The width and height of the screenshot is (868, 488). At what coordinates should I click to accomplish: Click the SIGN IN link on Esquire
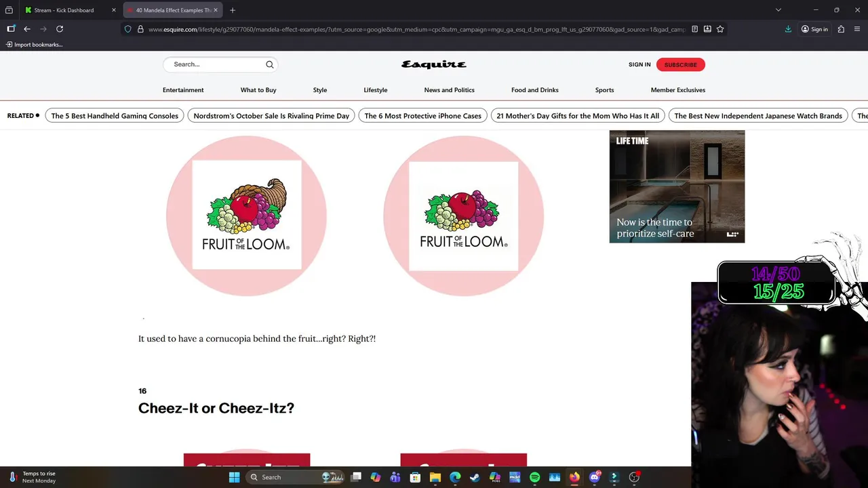639,64
